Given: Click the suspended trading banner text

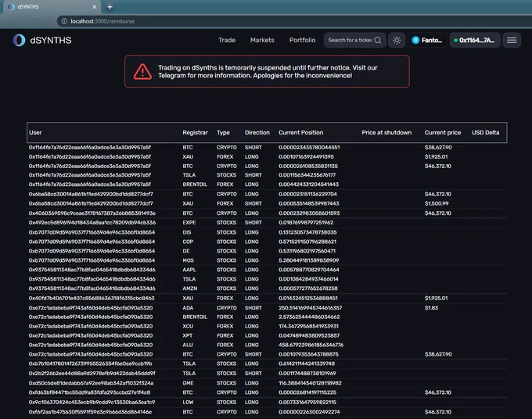Looking at the screenshot, I should pos(268,72).
